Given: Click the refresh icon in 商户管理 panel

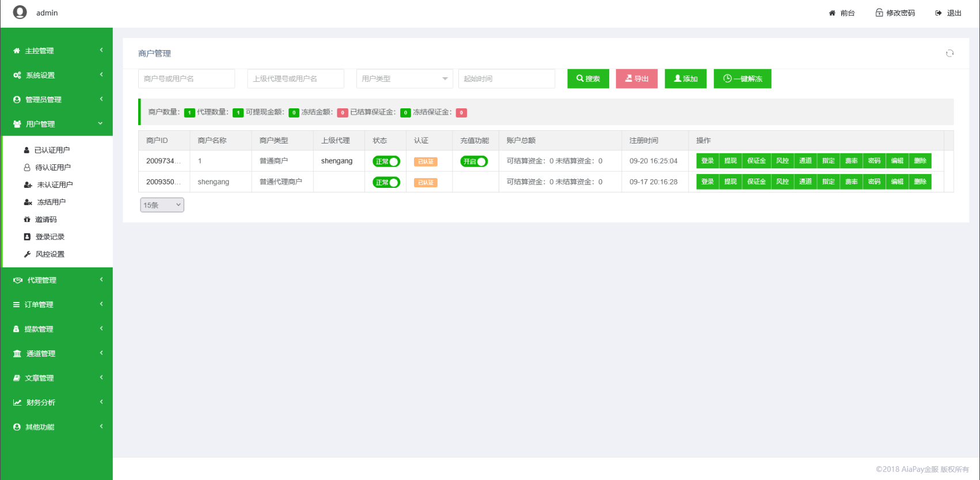Looking at the screenshot, I should pyautogui.click(x=949, y=53).
